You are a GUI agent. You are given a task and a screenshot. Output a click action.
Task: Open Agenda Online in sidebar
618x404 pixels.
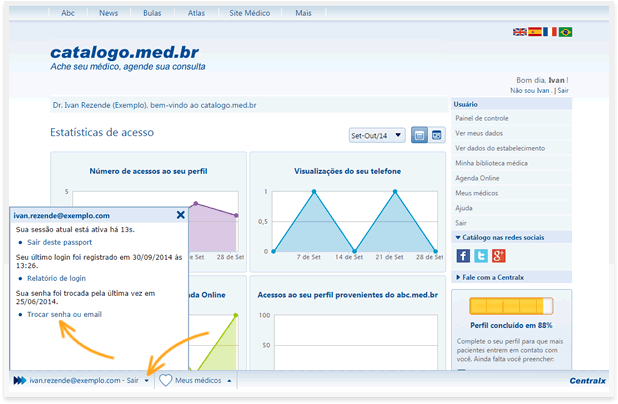(511, 178)
